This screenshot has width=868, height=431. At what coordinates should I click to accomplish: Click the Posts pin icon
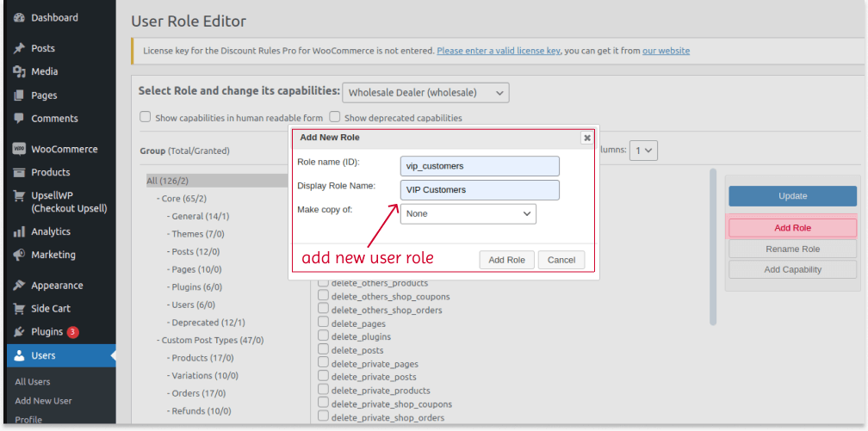click(x=19, y=48)
